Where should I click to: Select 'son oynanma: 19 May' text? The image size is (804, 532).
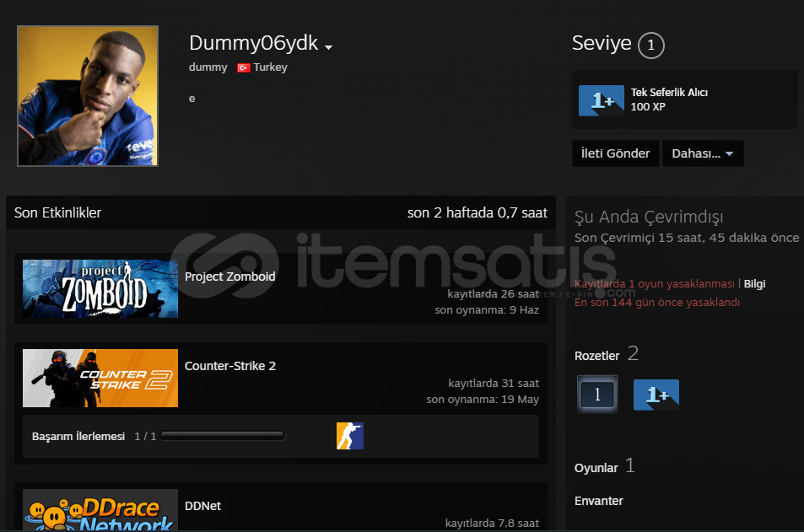pos(483,400)
